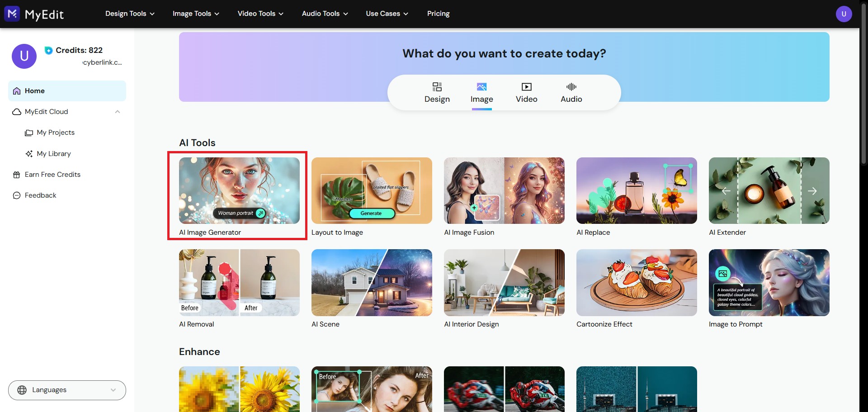Click the 'Image to Prompt' caption text
The image size is (868, 412).
click(x=736, y=324)
